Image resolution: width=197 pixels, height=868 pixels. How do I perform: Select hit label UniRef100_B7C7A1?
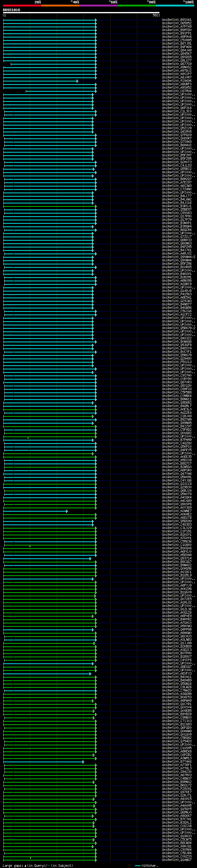pyautogui.click(x=176, y=819)
